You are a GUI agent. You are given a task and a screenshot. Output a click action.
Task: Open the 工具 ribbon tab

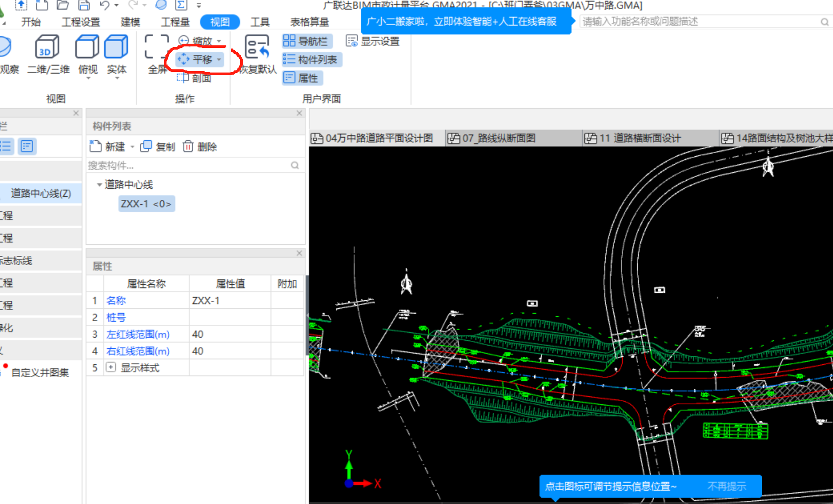pos(260,22)
